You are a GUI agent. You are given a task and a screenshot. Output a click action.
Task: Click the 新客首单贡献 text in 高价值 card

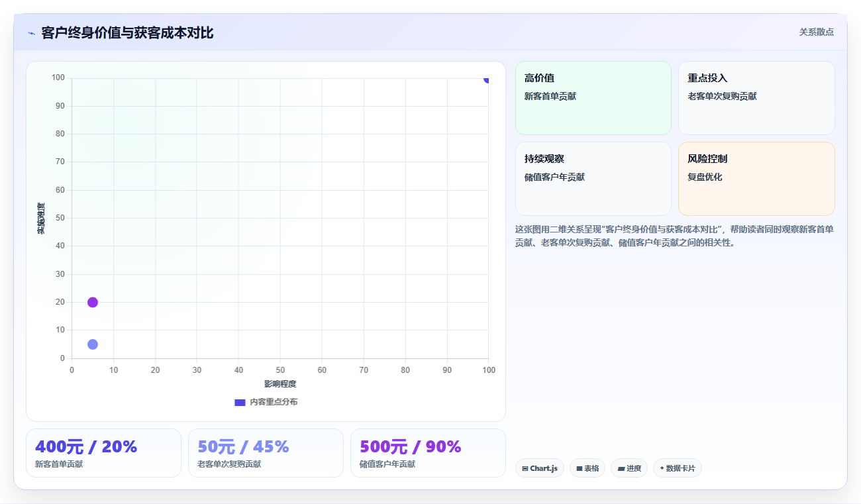[x=550, y=96]
